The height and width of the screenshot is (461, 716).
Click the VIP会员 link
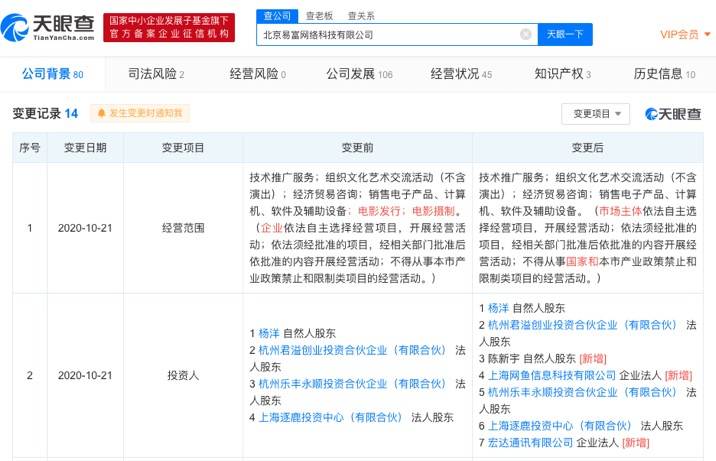[x=679, y=35]
